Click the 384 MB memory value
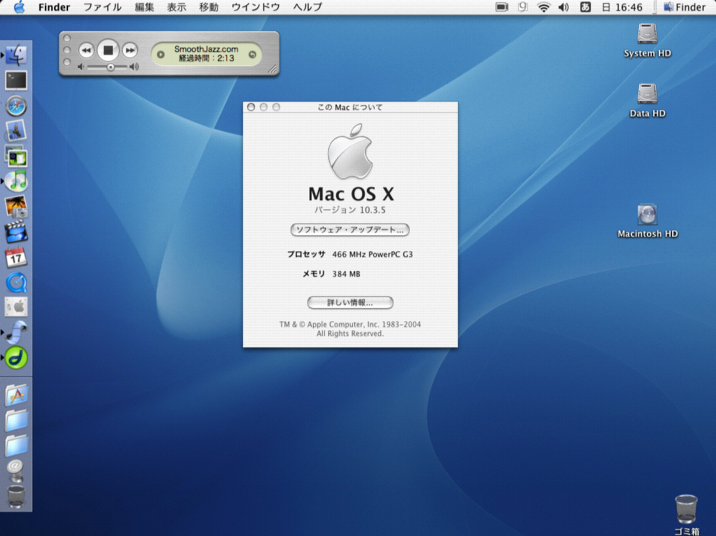The height and width of the screenshot is (536, 716). click(346, 274)
